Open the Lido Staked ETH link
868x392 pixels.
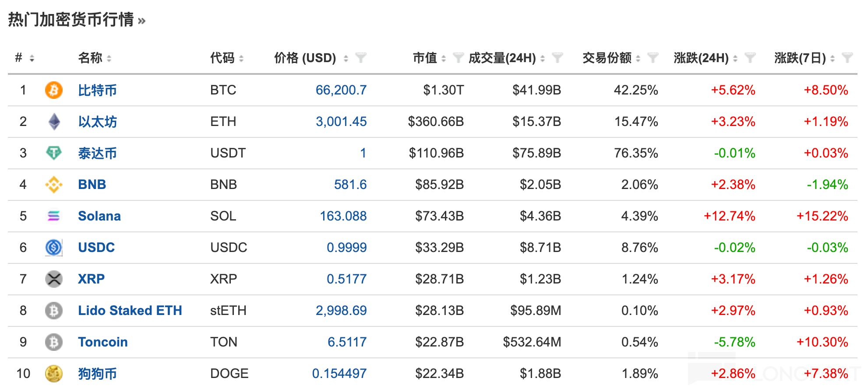(x=130, y=311)
